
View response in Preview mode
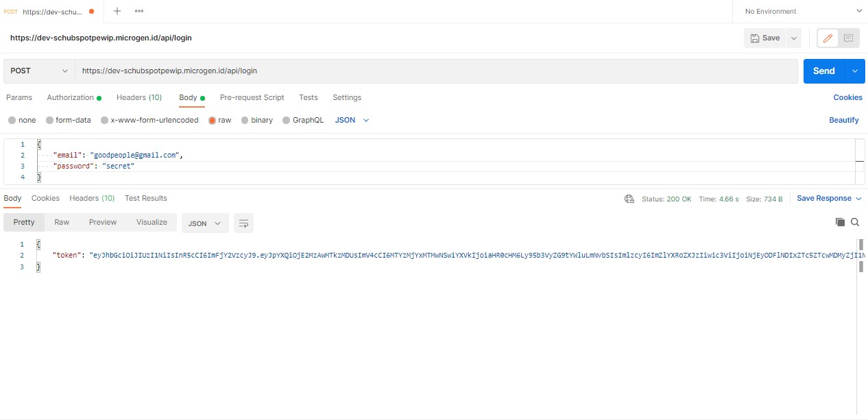click(x=102, y=222)
